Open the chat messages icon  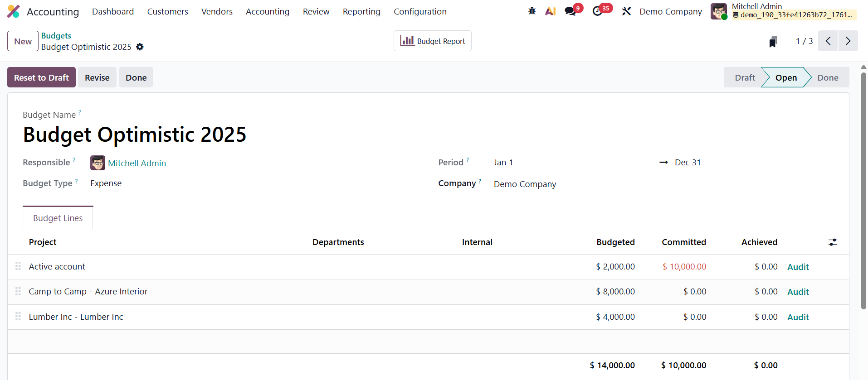571,11
